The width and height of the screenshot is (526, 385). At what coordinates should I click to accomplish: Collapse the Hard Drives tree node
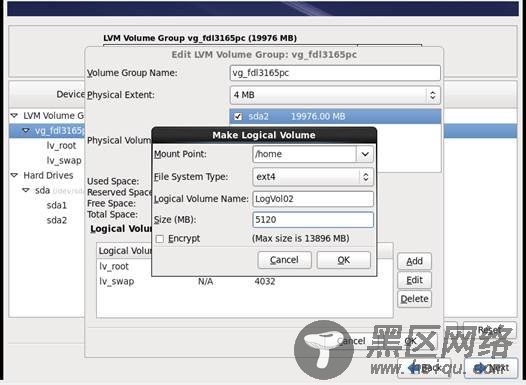14,175
